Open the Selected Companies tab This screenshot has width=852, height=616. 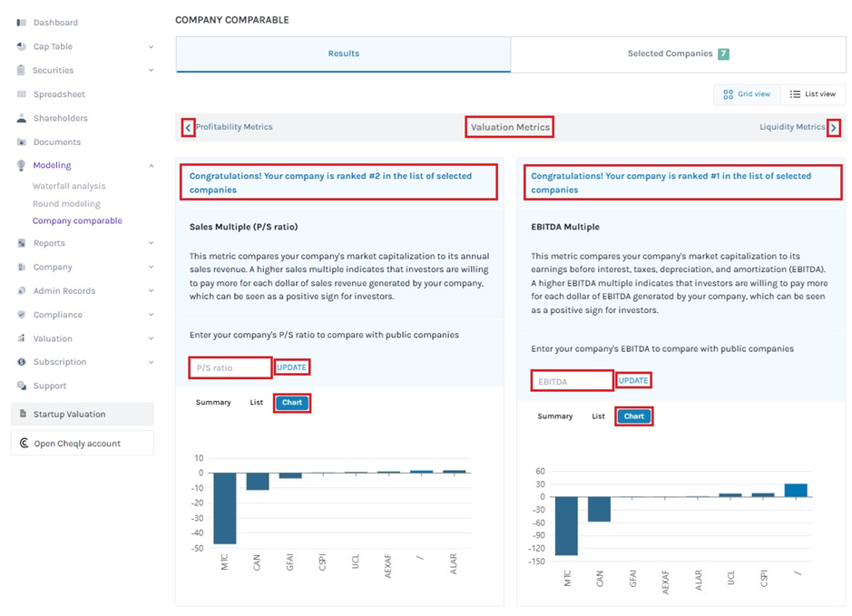click(678, 54)
